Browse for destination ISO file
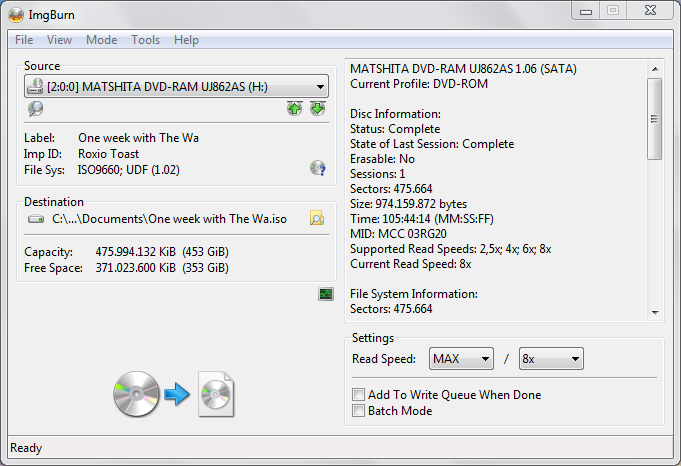Image resolution: width=681 pixels, height=466 pixels. pyautogui.click(x=317, y=218)
